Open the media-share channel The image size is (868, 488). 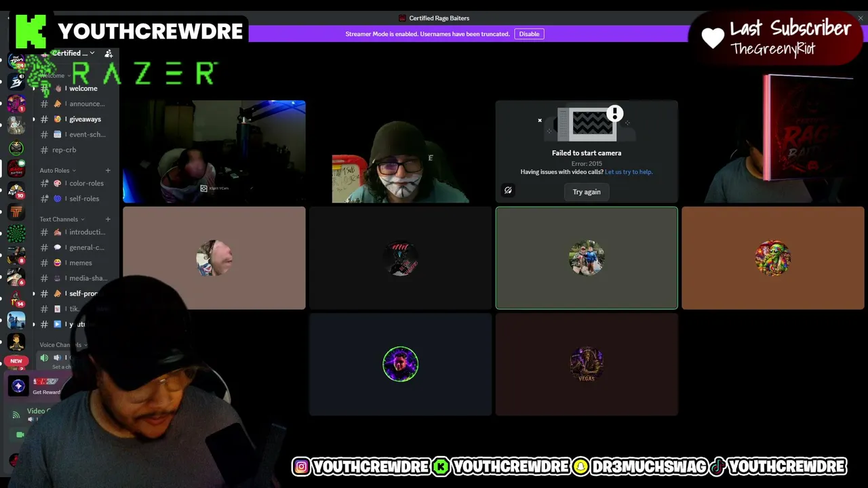[77, 278]
